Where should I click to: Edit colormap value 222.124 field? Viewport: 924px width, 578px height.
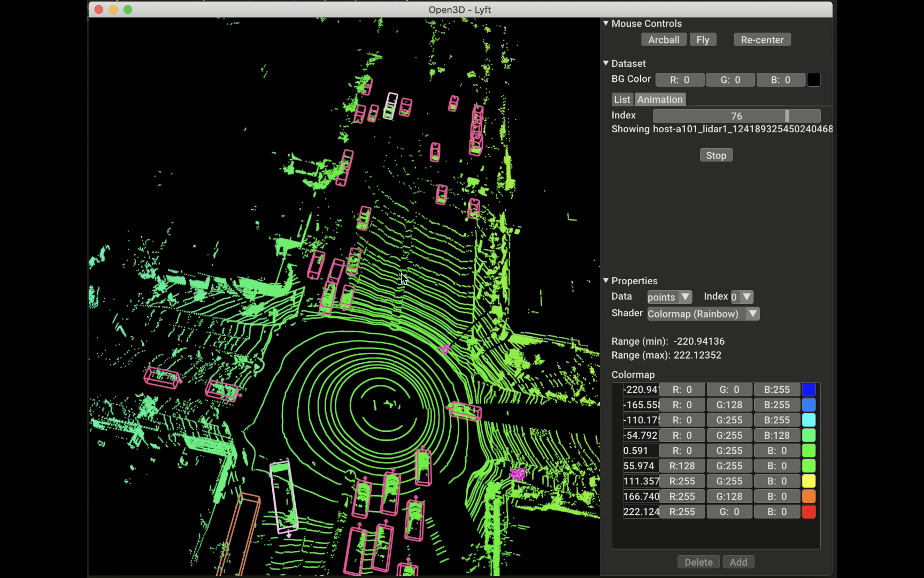pos(641,512)
